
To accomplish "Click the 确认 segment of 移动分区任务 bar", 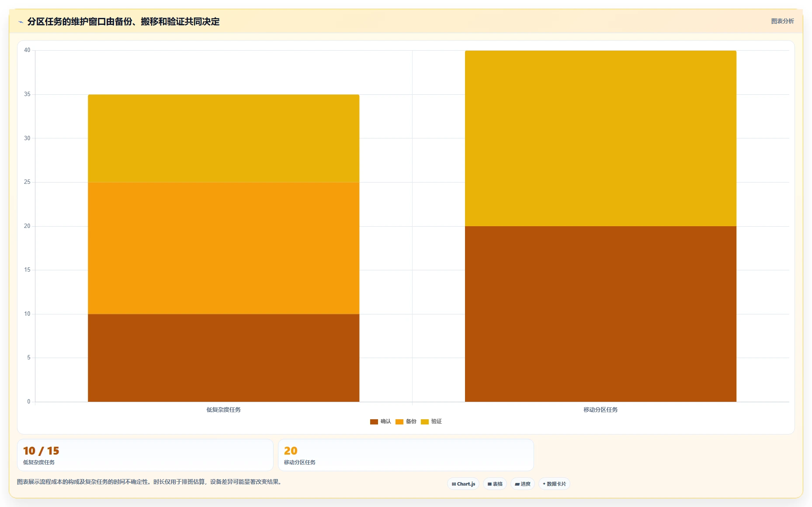I will point(600,314).
